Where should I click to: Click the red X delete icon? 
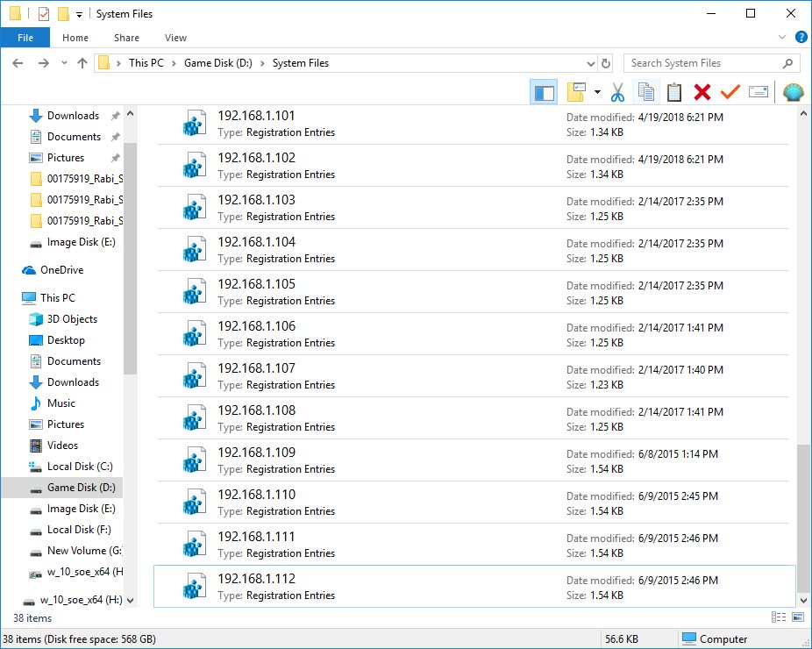pyautogui.click(x=702, y=91)
